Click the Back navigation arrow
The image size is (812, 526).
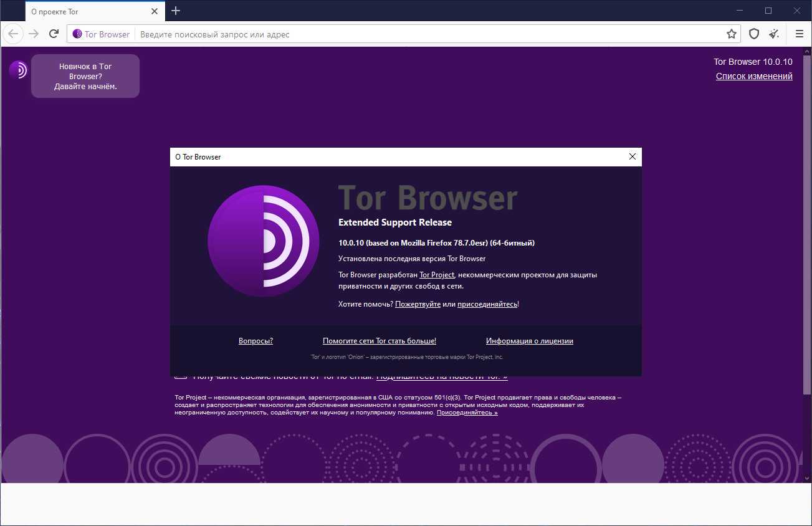pyautogui.click(x=13, y=34)
